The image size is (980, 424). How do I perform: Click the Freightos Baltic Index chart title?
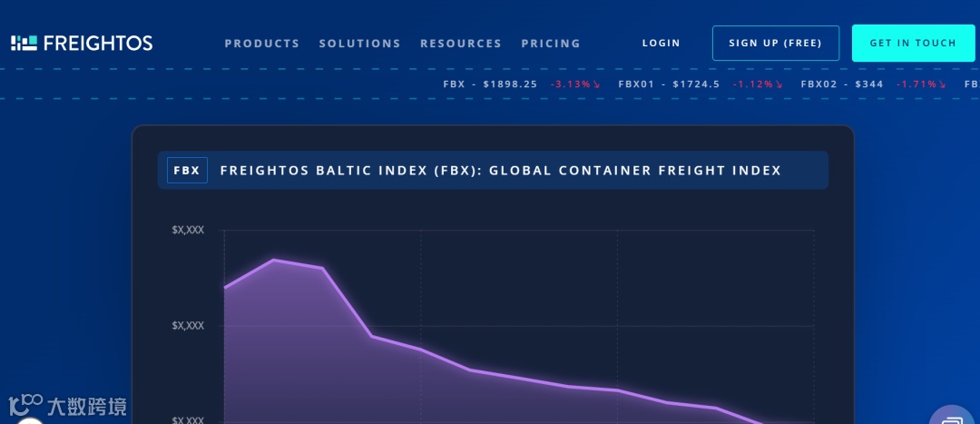point(501,170)
